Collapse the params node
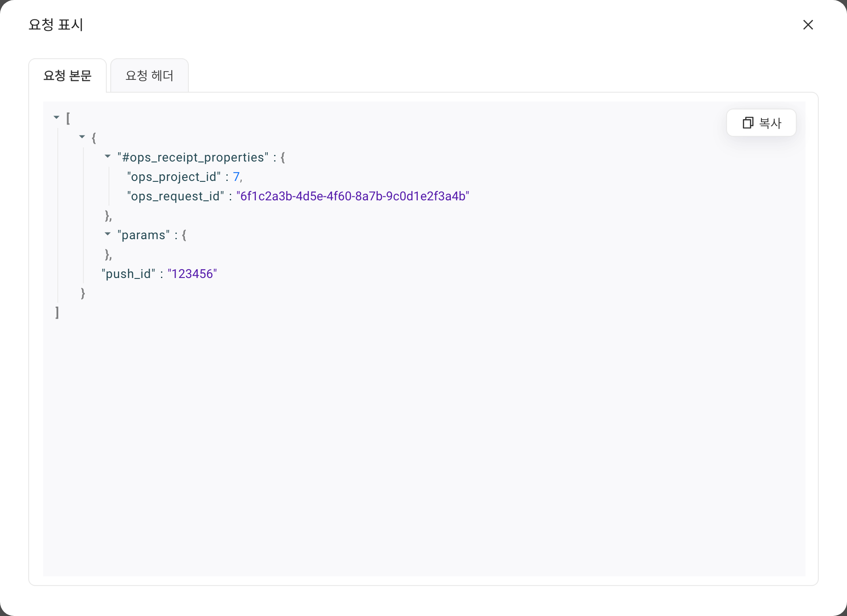Viewport: 847px width, 616px height. [108, 234]
